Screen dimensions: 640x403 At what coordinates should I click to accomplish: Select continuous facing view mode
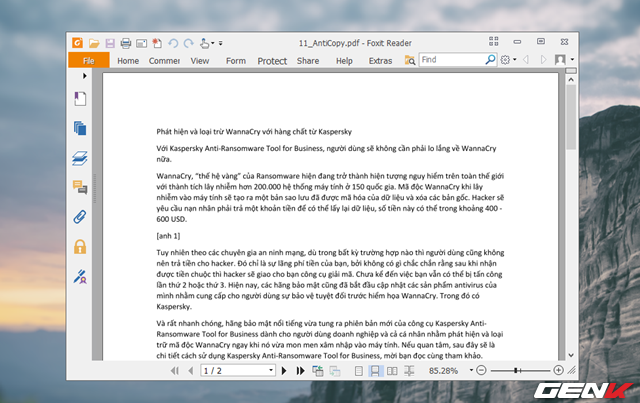409,371
